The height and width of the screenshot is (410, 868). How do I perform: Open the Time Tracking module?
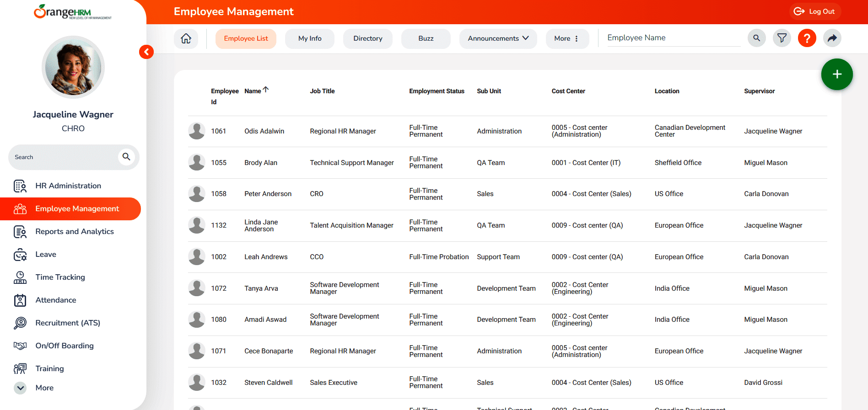coord(60,277)
